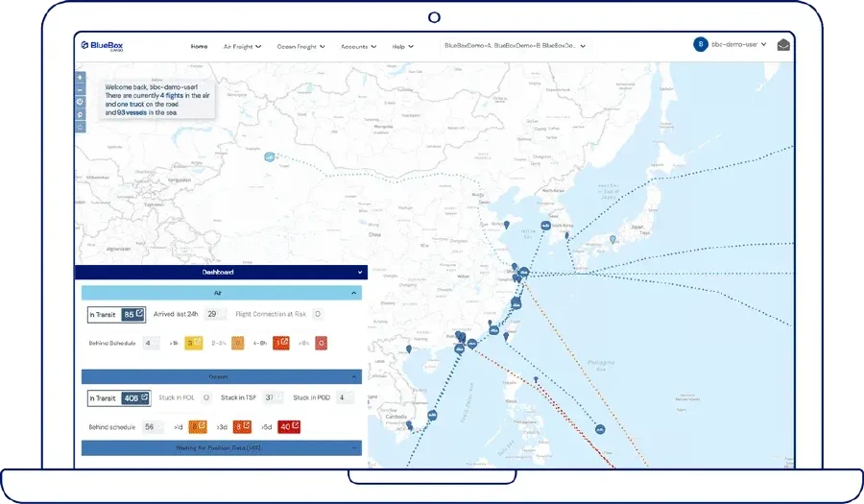The width and height of the screenshot is (864, 504).
Task: Click Stuck in TSP count 37
Action: 273,397
